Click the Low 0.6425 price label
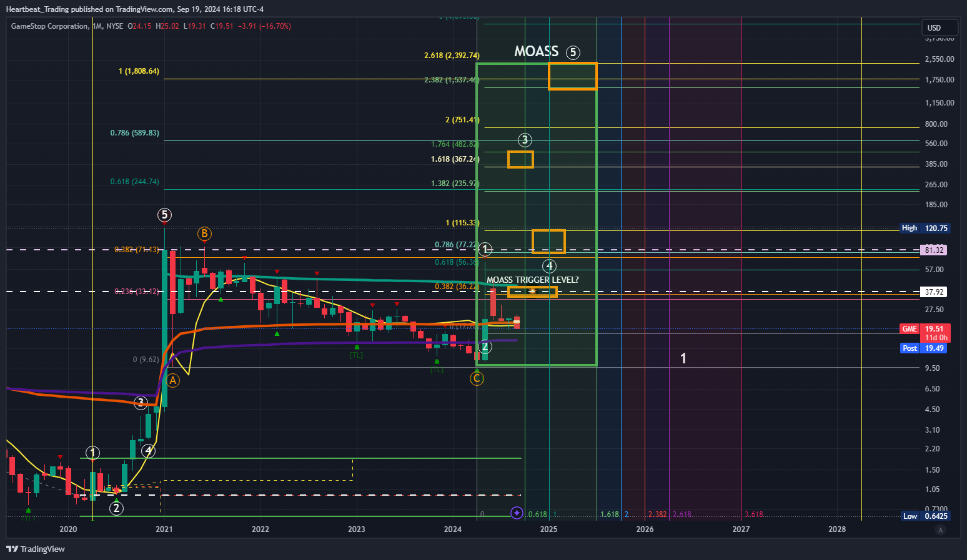This screenshot has height=560, width=967. (x=925, y=516)
